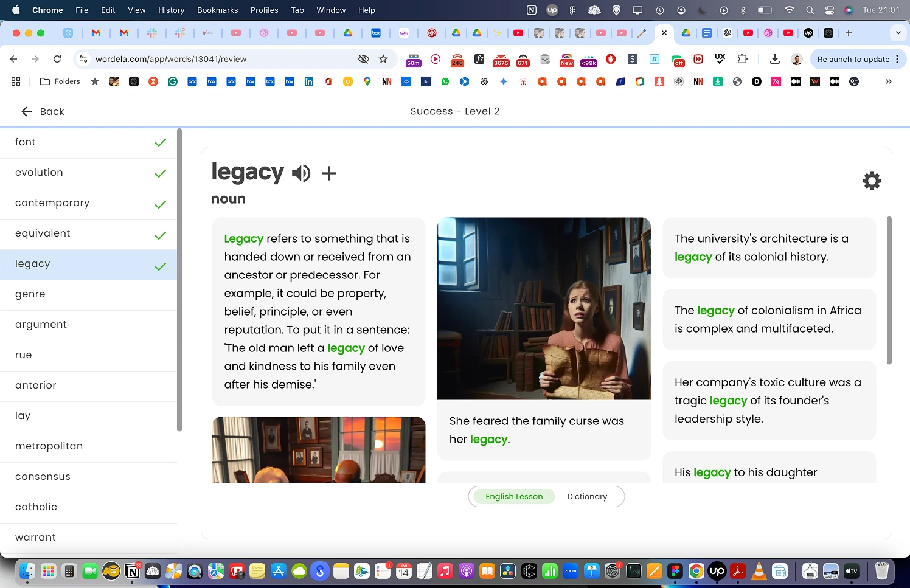Open the word 'warrant'
The image size is (910, 588).
pyautogui.click(x=88, y=538)
